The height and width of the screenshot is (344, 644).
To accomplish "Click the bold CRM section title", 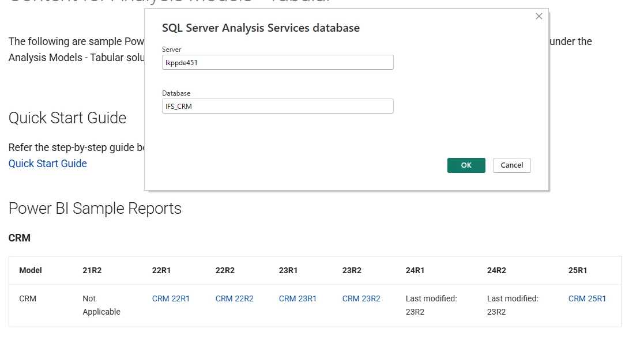I will point(19,237).
